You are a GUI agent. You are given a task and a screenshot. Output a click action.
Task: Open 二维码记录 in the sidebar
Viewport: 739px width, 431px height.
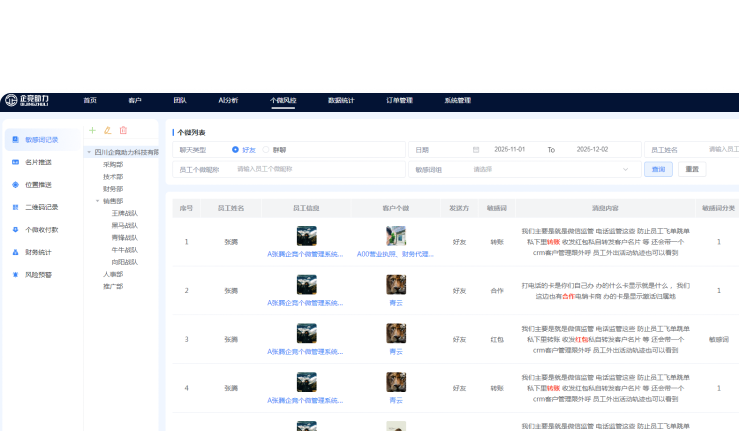click(x=41, y=207)
